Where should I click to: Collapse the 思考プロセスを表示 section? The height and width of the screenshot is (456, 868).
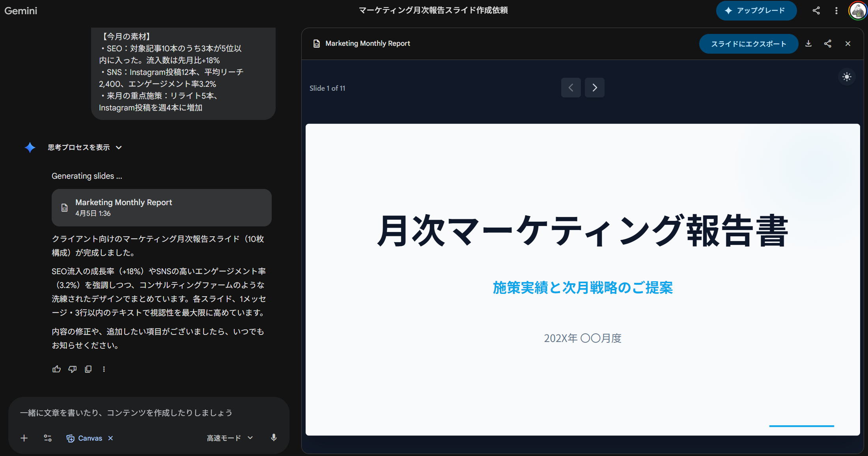(119, 147)
